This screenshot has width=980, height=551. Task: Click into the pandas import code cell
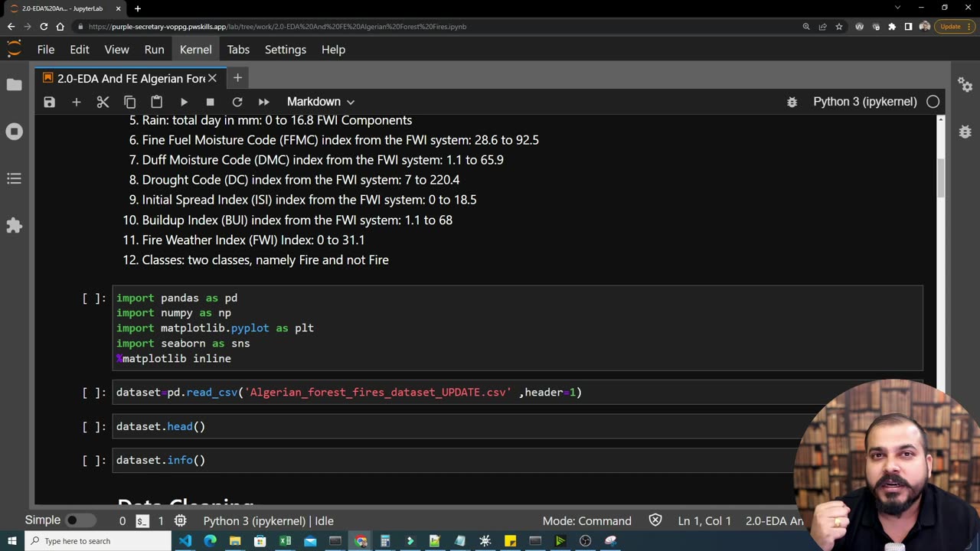click(518, 328)
